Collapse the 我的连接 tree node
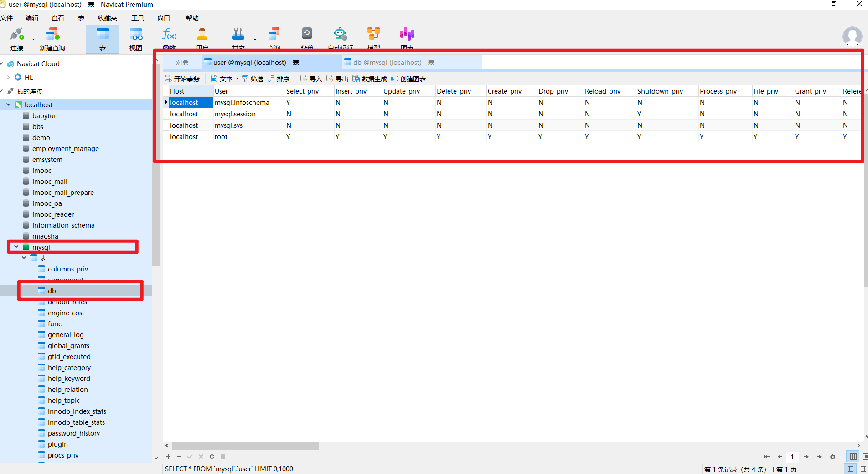 (2, 91)
